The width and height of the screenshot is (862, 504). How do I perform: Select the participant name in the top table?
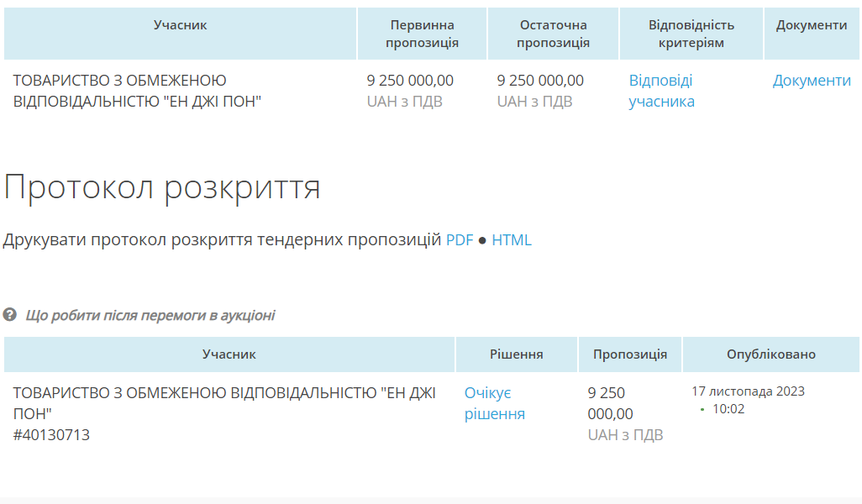pyautogui.click(x=137, y=91)
